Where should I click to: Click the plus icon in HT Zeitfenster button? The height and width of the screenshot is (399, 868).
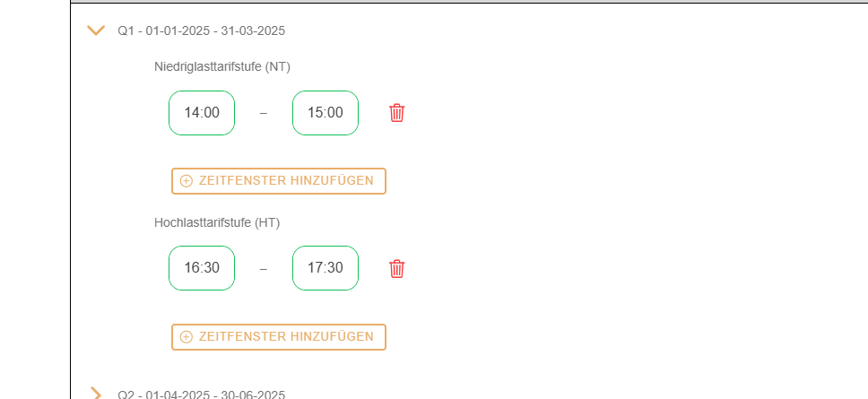point(187,337)
